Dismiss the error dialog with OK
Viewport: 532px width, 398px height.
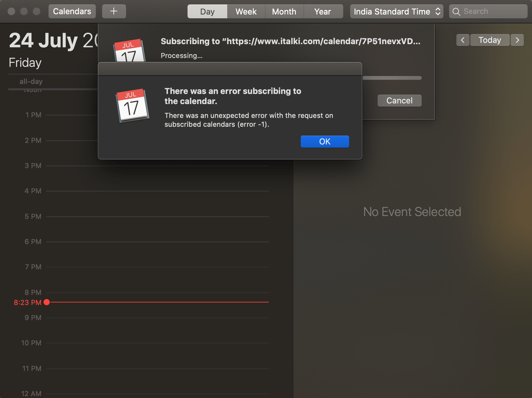(x=325, y=142)
